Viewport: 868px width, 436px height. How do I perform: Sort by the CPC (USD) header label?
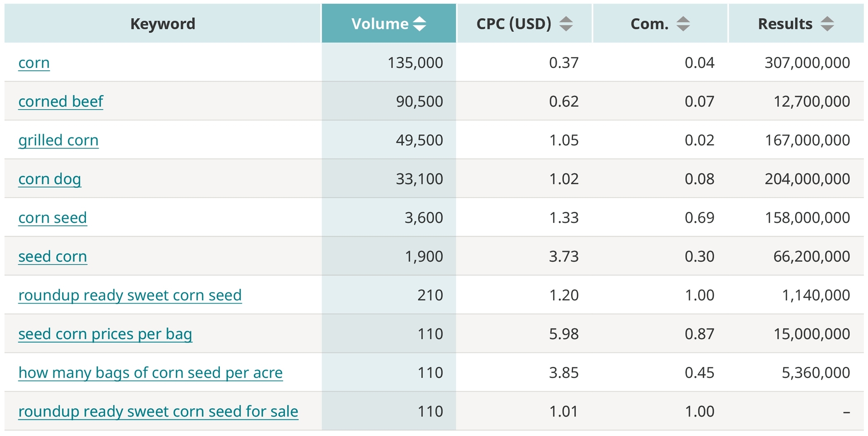coord(513,24)
